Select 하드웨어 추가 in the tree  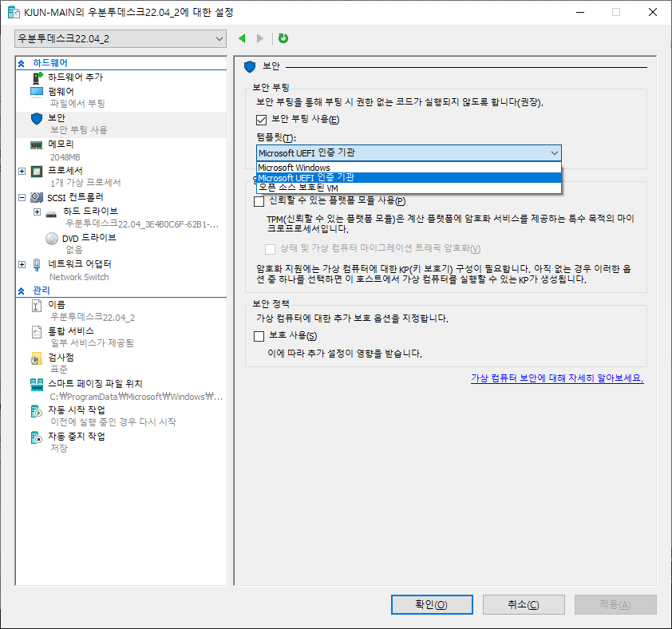coord(121,77)
